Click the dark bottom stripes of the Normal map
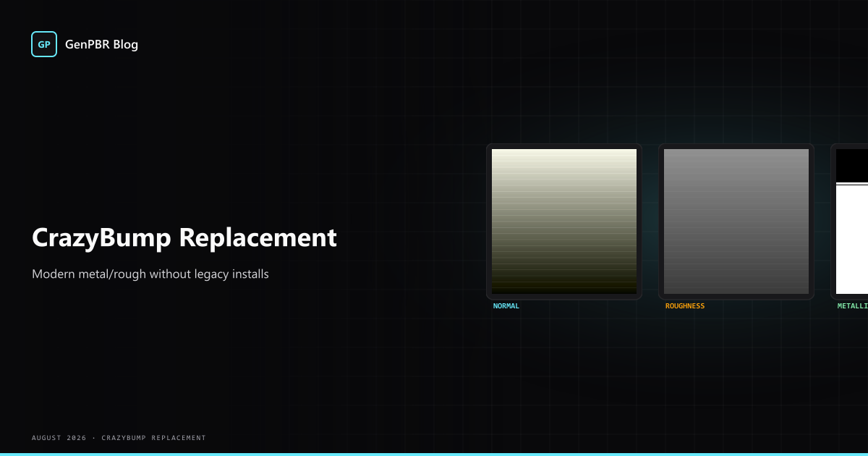Viewport: 868px width, 456px height. (x=564, y=284)
